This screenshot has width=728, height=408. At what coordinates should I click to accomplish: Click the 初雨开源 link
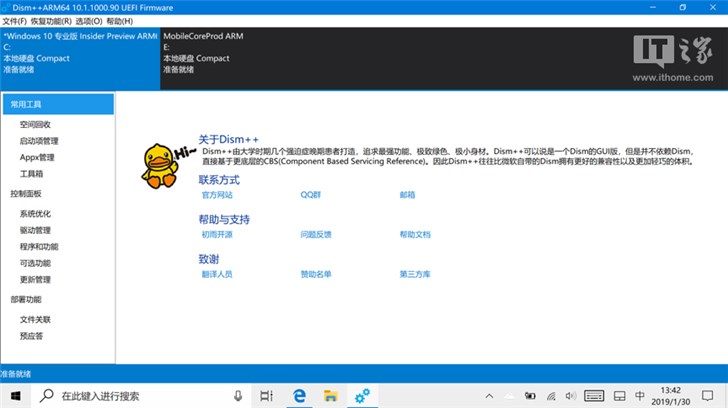pos(217,234)
